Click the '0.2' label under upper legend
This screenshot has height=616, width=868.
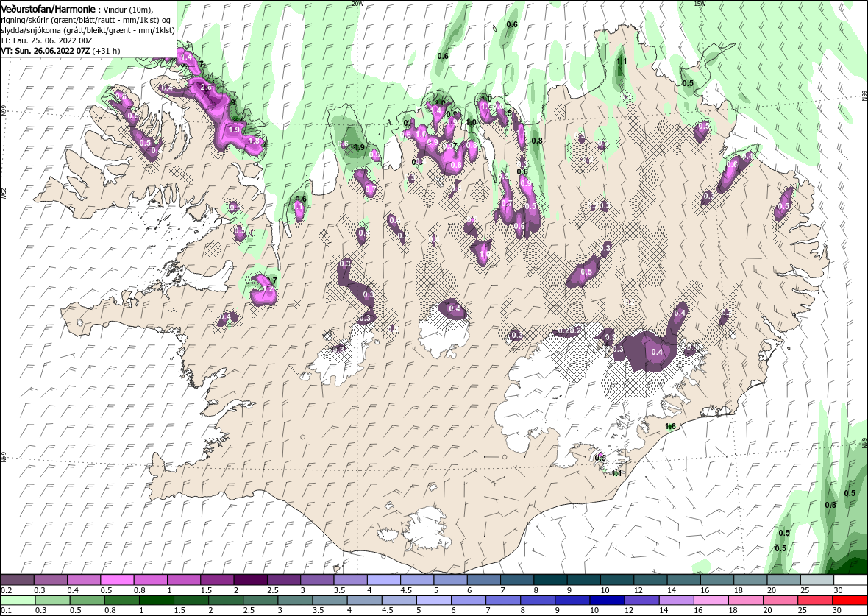[x=7, y=590]
